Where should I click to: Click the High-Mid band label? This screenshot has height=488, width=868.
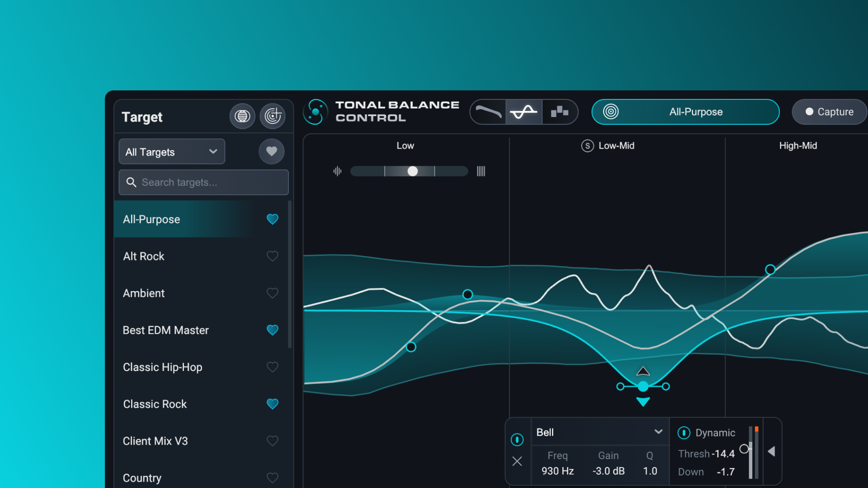[798, 145]
